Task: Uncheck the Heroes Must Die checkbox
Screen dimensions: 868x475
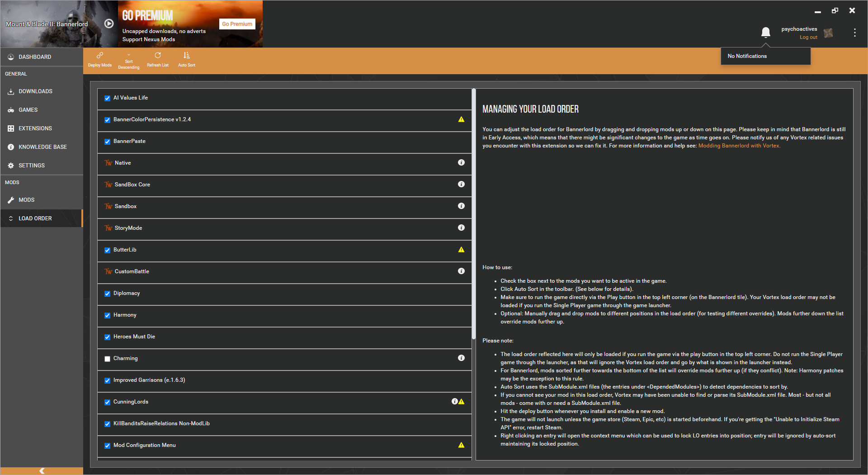Action: (107, 337)
